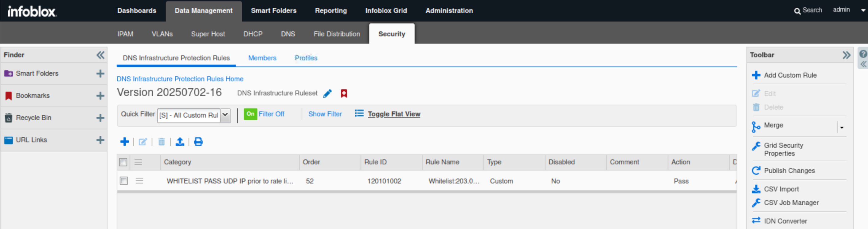868x229 pixels.
Task: Expand URL Links with plus sign
Action: [100, 140]
